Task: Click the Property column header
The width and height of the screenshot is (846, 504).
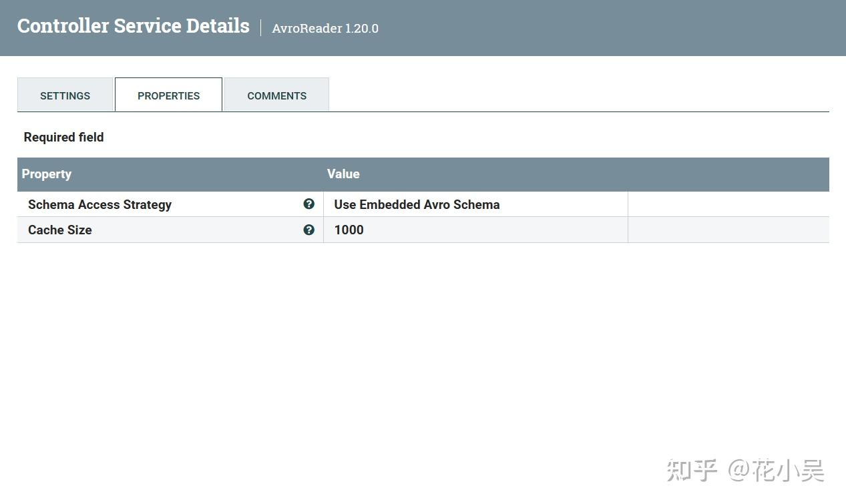Action: [46, 174]
